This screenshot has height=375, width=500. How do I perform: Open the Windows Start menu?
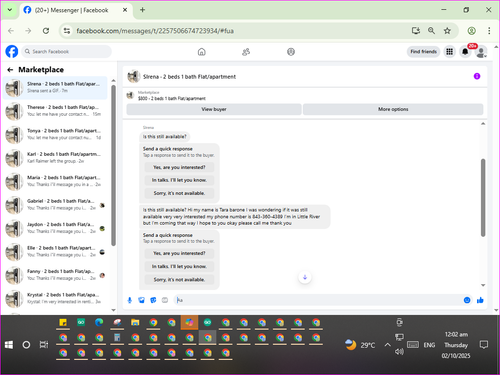click(9, 345)
